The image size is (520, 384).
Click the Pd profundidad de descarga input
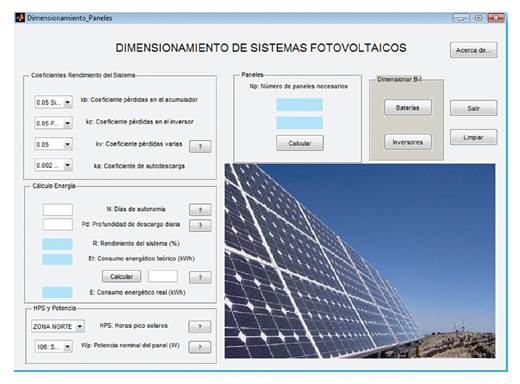(58, 224)
